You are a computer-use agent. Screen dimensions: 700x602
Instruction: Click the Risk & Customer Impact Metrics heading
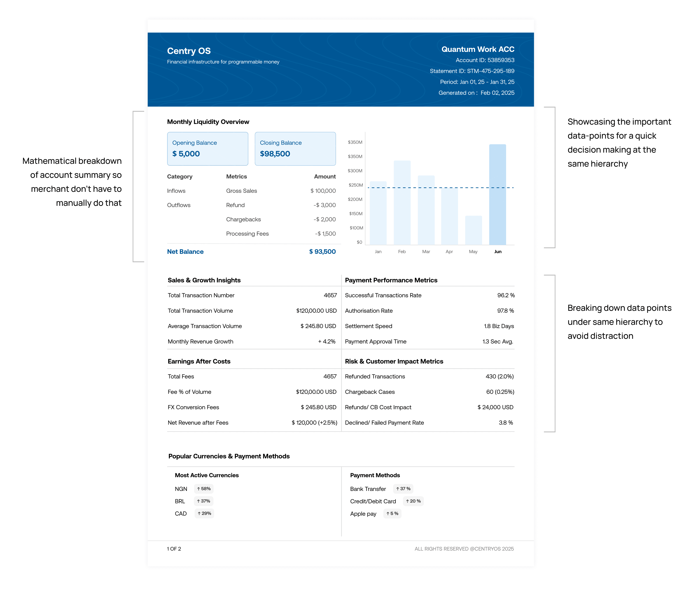point(394,361)
